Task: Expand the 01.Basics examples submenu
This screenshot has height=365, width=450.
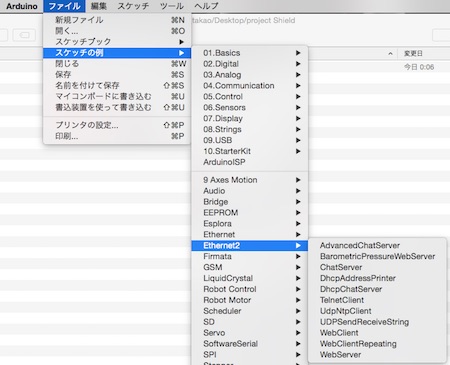Action: 250,53
